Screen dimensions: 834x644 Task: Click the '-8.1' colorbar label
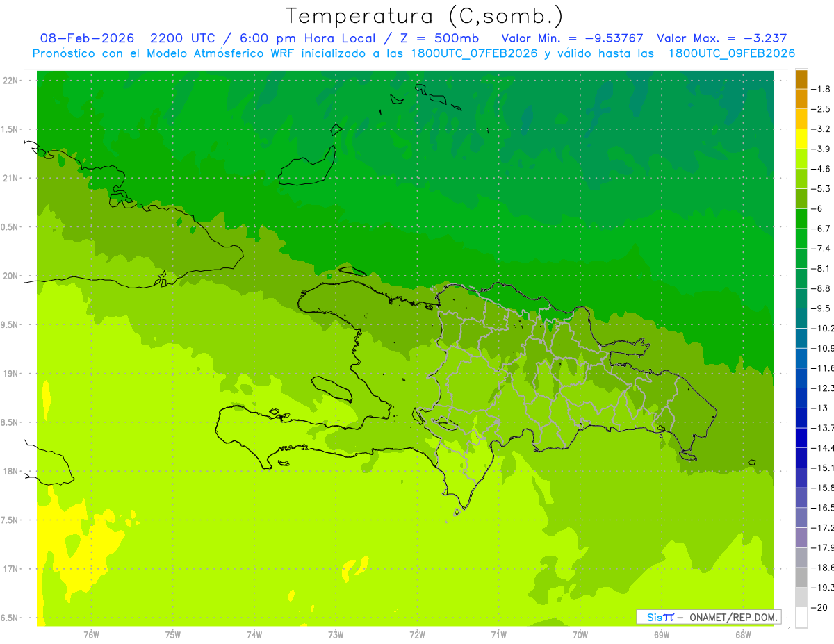coord(822,268)
